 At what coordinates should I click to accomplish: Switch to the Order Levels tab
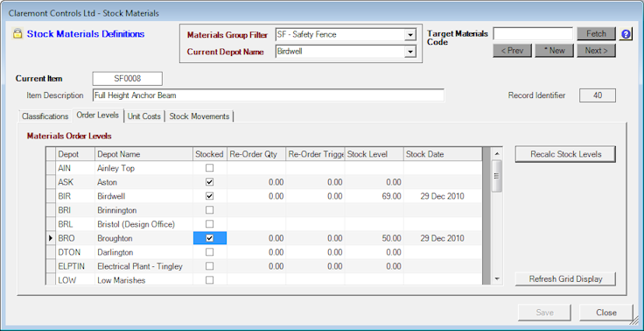tap(98, 115)
